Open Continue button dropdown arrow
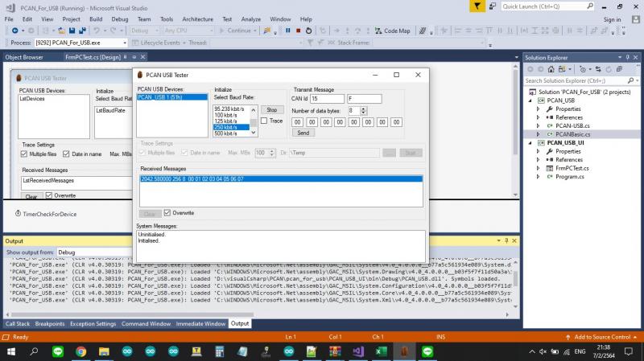Viewport: 644px width, 361px height. (255, 31)
